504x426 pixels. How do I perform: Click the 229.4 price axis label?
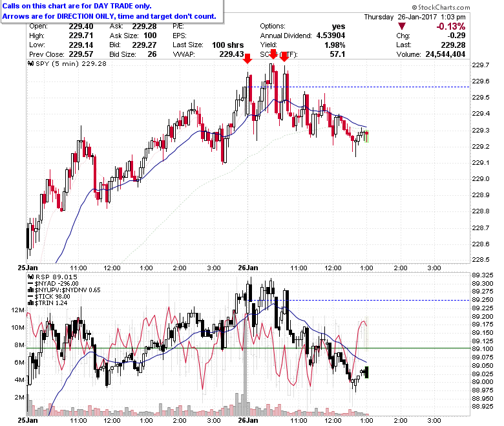click(481, 114)
